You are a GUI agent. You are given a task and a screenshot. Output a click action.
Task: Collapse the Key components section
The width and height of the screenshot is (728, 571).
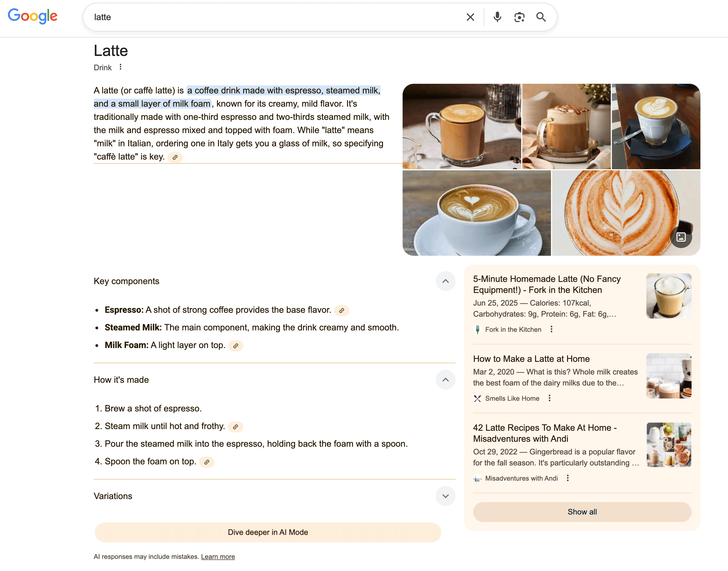coord(445,281)
